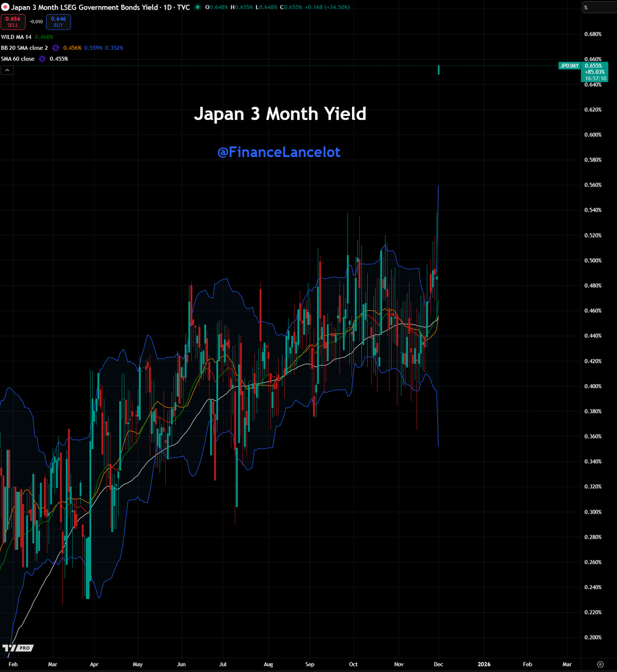617x672 pixels.
Task: Select the WILD MA 14 indicator legend
Action: click(16, 37)
